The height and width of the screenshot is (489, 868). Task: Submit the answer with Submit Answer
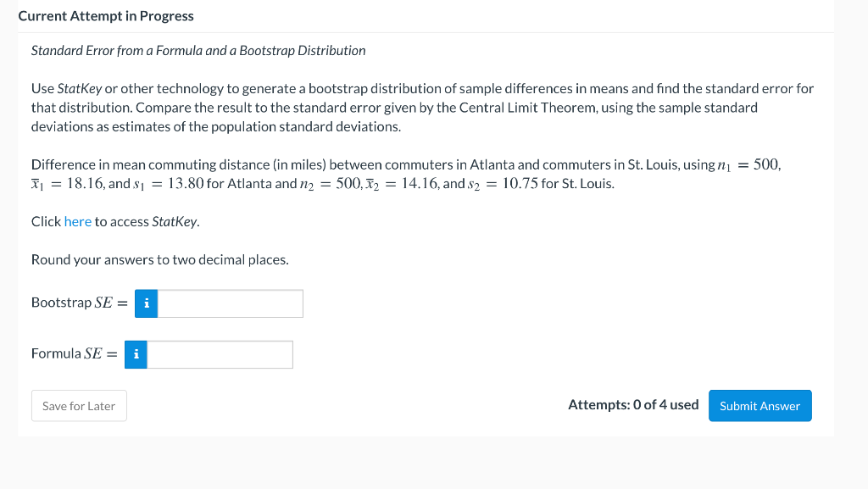(x=760, y=405)
